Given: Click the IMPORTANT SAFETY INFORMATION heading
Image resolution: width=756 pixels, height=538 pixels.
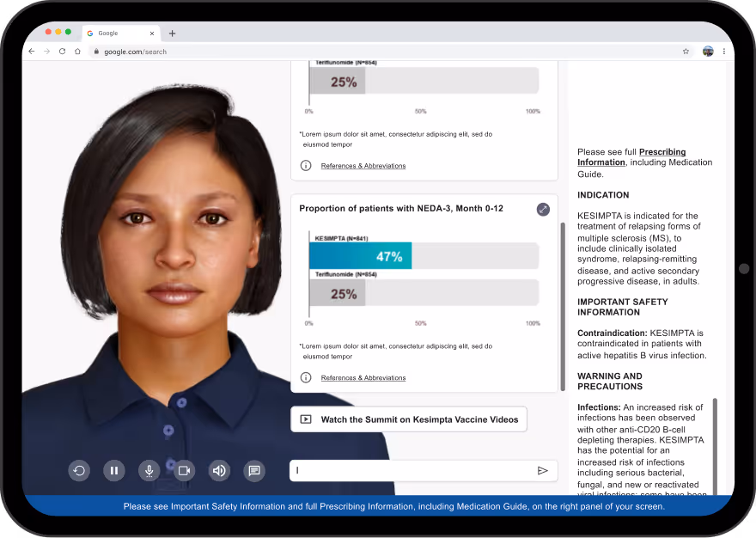Looking at the screenshot, I should pyautogui.click(x=623, y=307).
